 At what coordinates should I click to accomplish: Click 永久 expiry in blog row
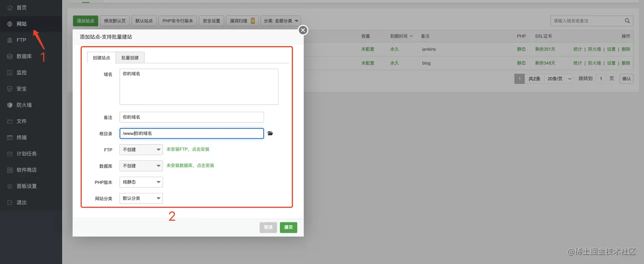click(394, 63)
